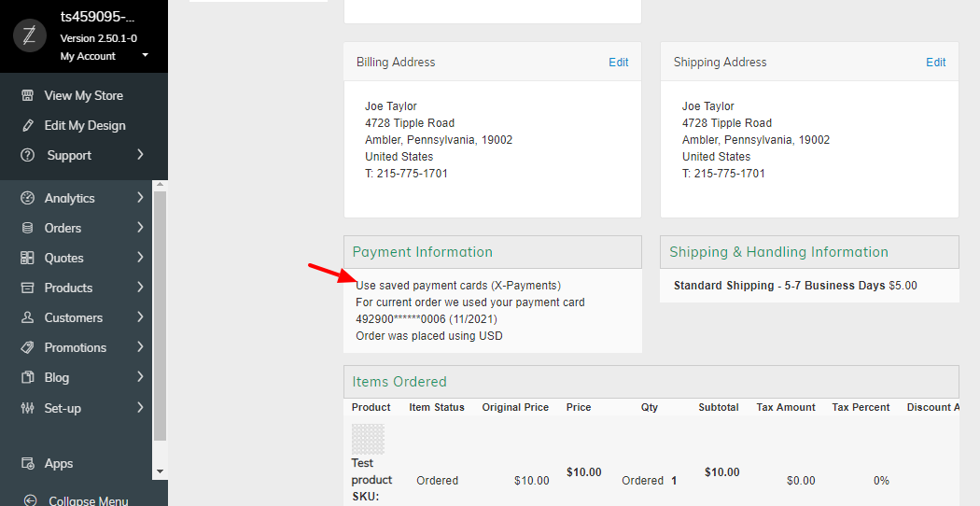This screenshot has height=506, width=980.
Task: Click the $0.00 tax amount cell
Action: tap(801, 481)
